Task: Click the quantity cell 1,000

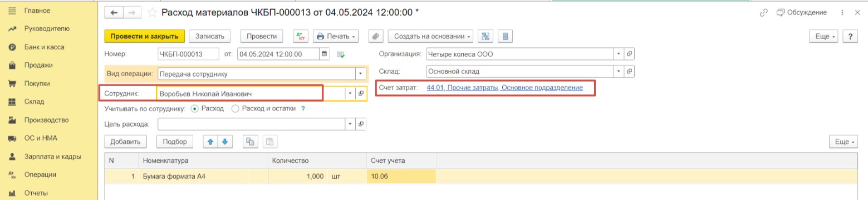Action: [x=298, y=177]
